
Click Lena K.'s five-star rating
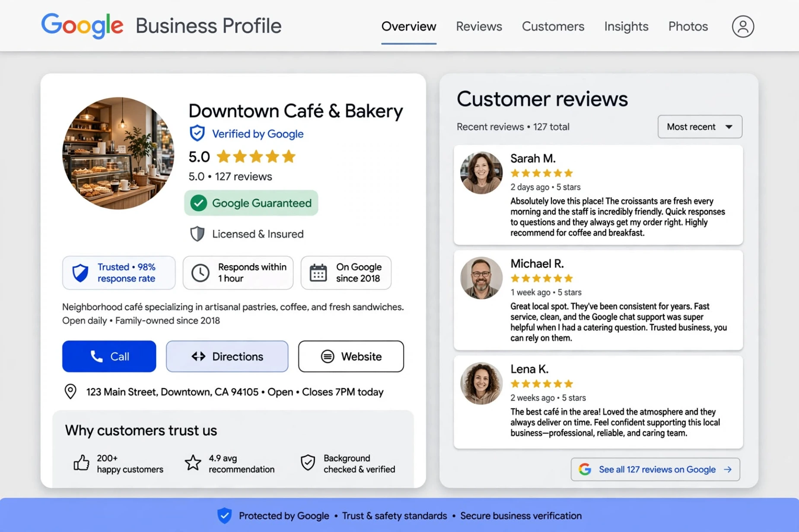(541, 384)
